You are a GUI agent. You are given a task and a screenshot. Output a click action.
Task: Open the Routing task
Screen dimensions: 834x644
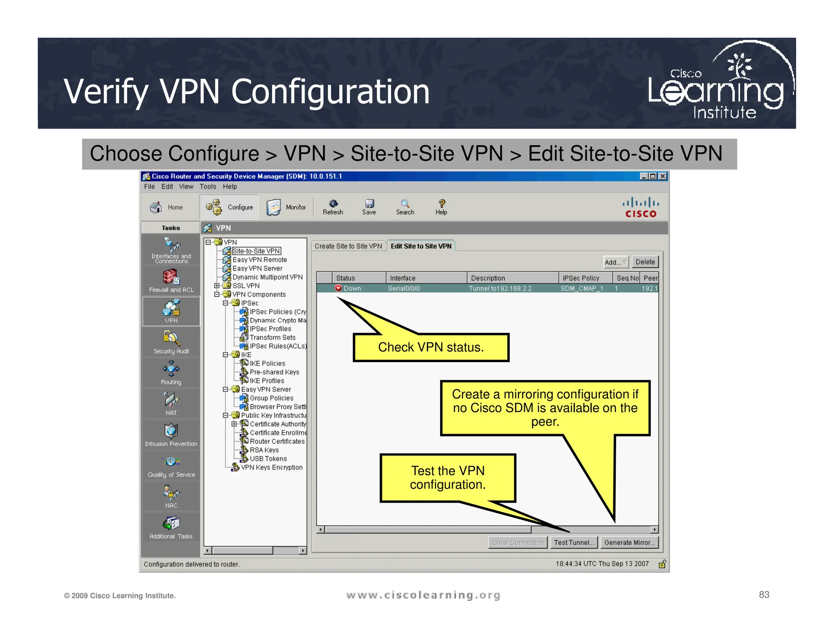tap(171, 373)
